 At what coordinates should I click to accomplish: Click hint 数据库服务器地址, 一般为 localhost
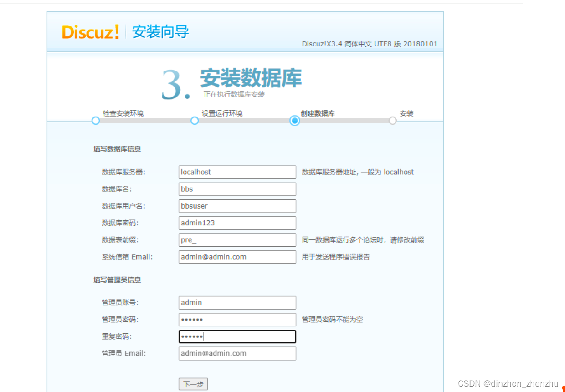point(358,172)
